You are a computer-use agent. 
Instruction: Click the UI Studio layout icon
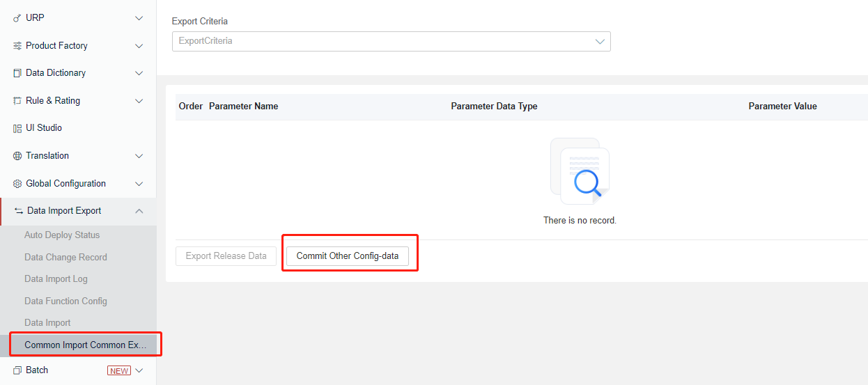tap(17, 128)
